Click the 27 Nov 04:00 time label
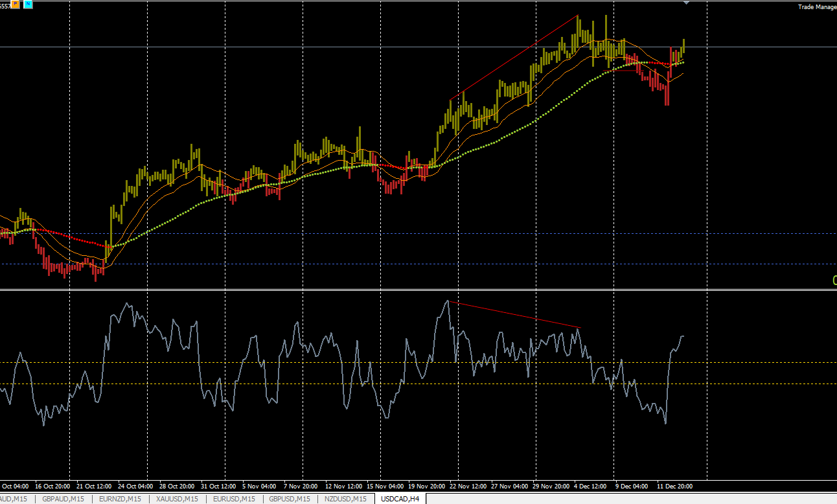837x504 pixels. tap(509, 486)
